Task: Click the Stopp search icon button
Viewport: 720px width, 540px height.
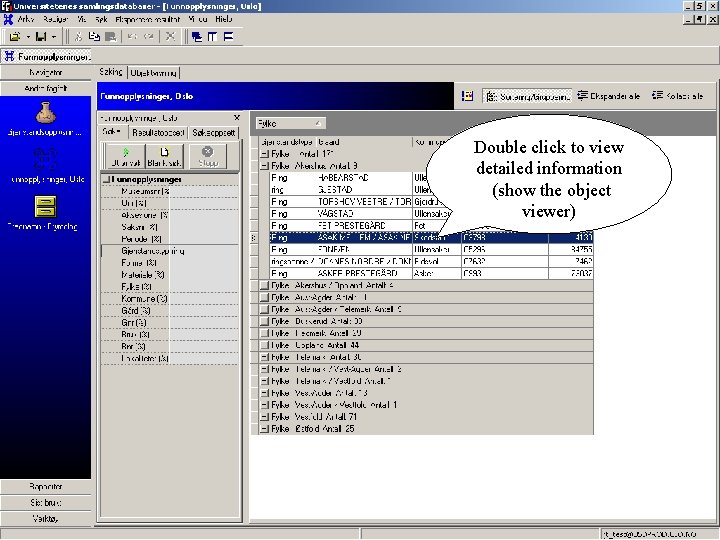Action: pyautogui.click(x=208, y=156)
